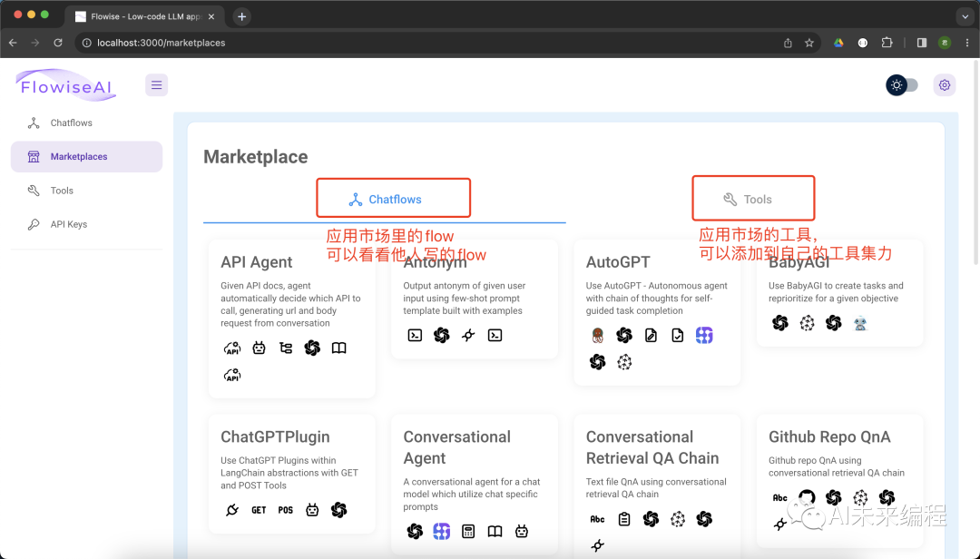Click the chain link icon in Antonym card
This screenshot has height=559, width=980.
tap(468, 335)
